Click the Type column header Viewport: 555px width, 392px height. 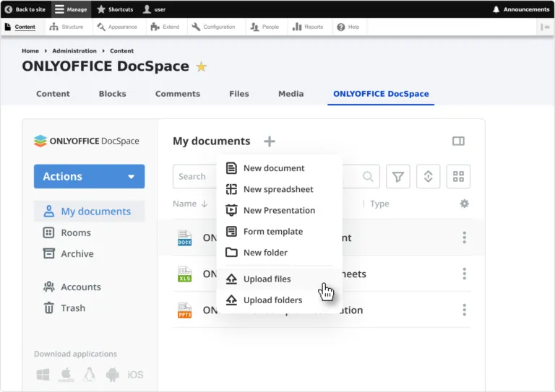[379, 204]
